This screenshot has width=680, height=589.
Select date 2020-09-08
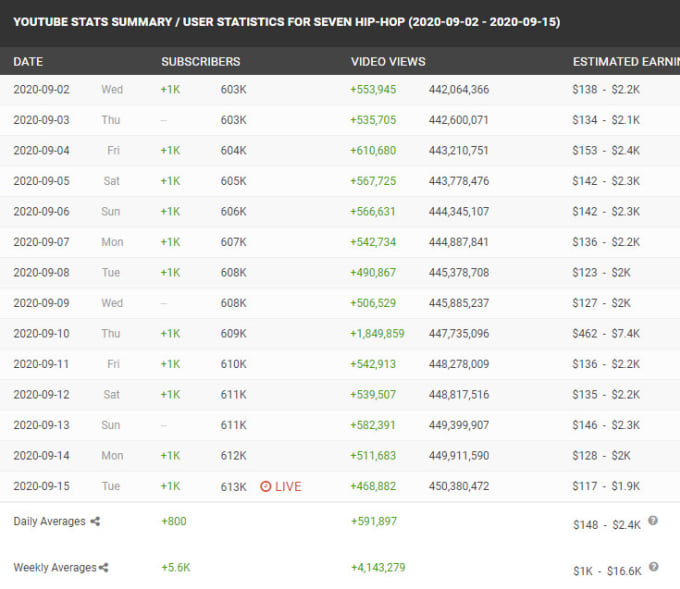pos(41,272)
